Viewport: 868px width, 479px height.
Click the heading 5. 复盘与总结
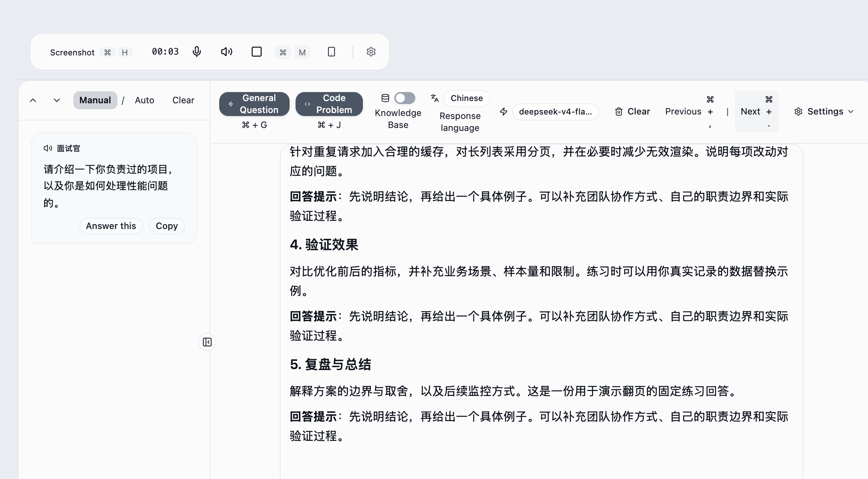(x=330, y=364)
